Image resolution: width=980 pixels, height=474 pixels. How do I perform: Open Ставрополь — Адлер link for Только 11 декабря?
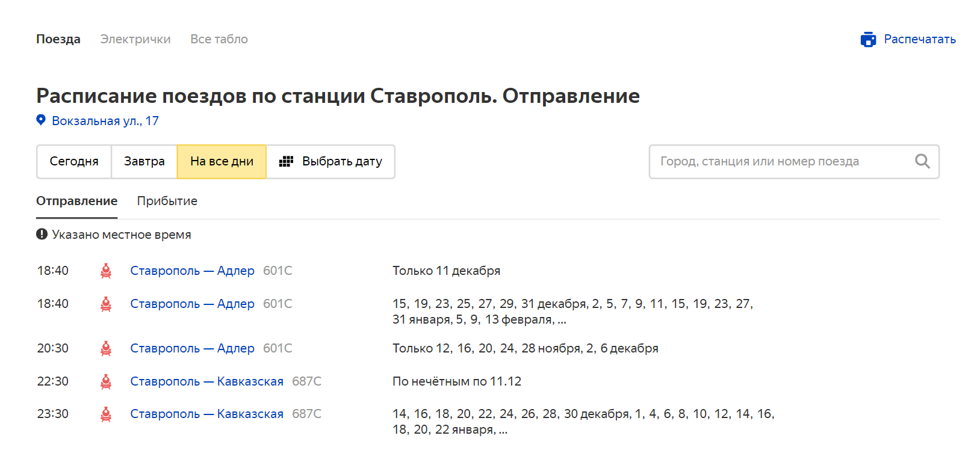[193, 271]
